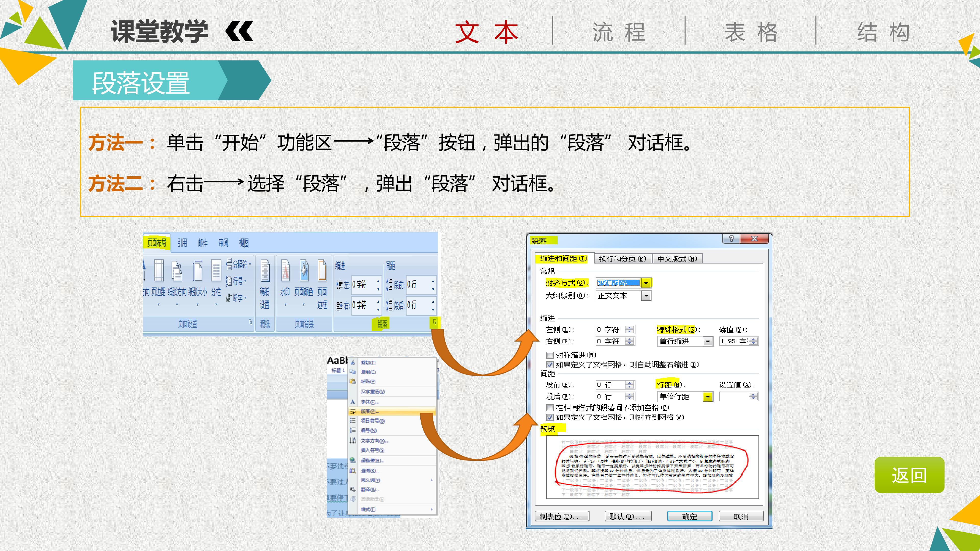Viewport: 980px width, 551px height.
Task: Choose the highlighted 段落 context menu entry
Action: point(392,411)
